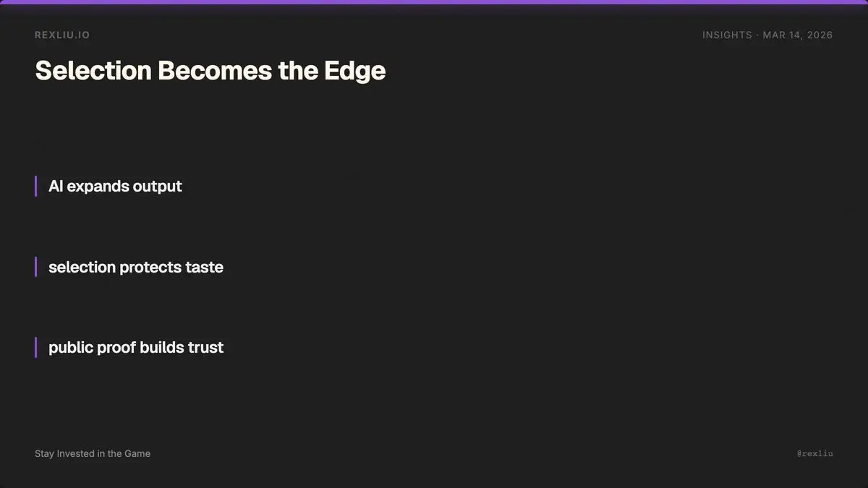Screen dimensions: 868x488
Task: Click purple accent bar beside selection protects taste
Action: (35, 267)
